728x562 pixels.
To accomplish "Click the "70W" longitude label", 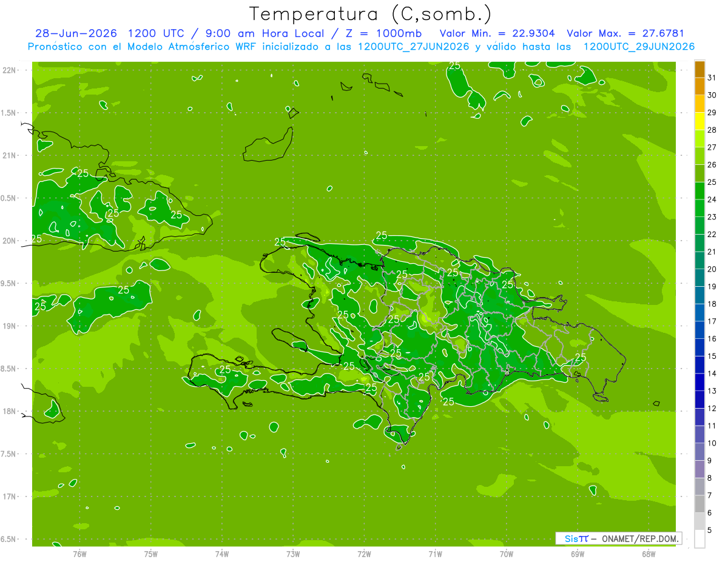I will pyautogui.click(x=507, y=554).
